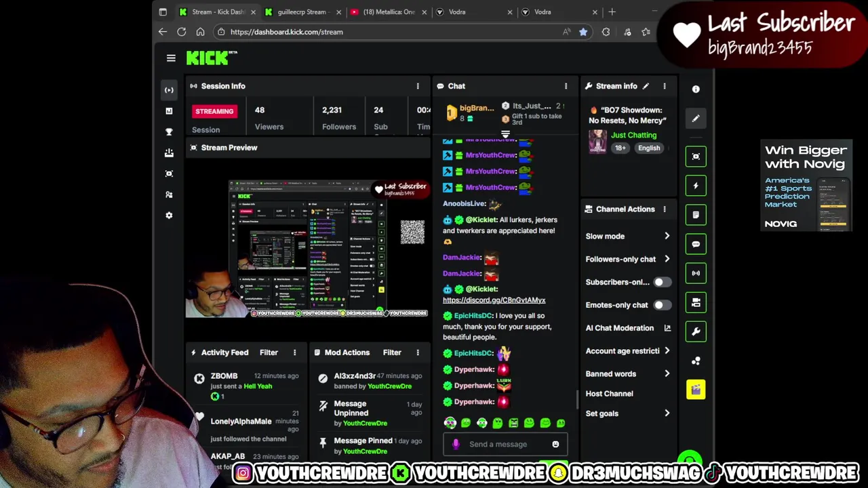
Task: Open Chat panel three-dot menu
Action: click(x=566, y=86)
